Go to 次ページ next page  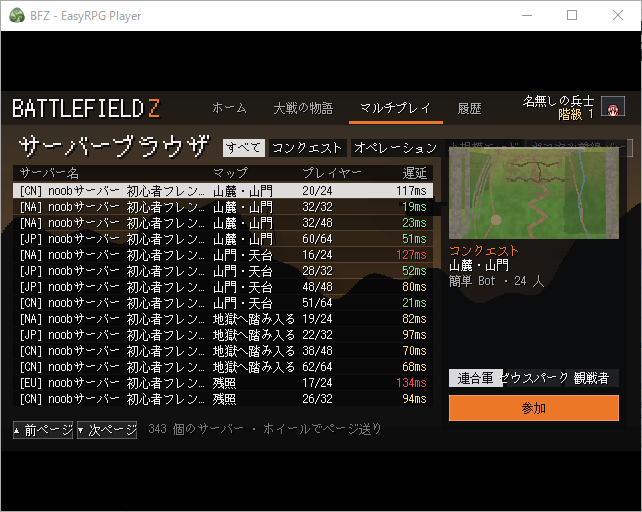click(107, 430)
